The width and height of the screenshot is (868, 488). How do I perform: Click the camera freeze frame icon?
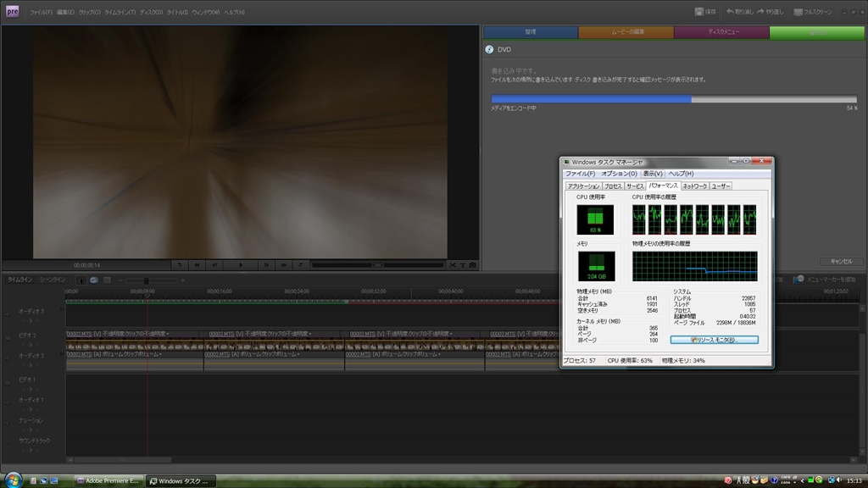pos(472,265)
